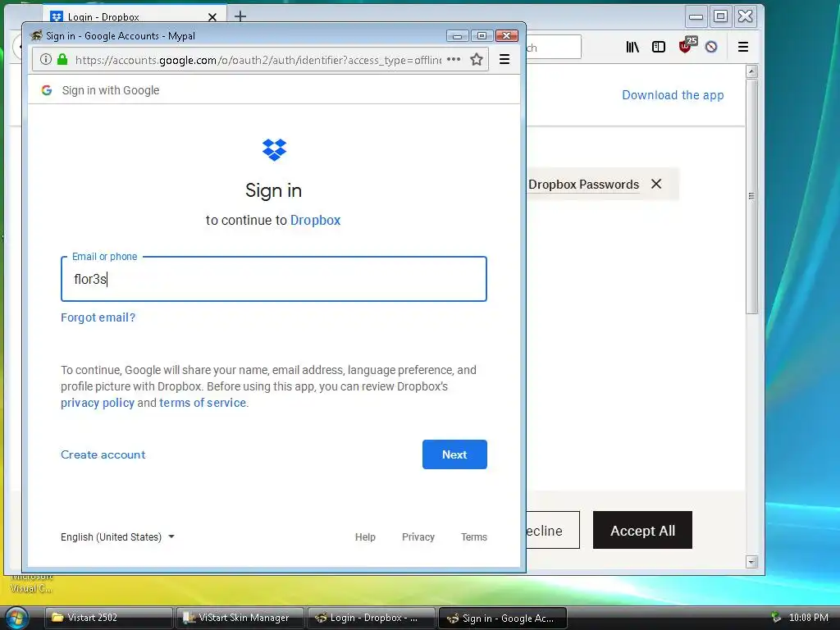Viewport: 840px width, 630px height.
Task: Click the blocked-circle extension icon in toolbar
Action: tap(711, 47)
